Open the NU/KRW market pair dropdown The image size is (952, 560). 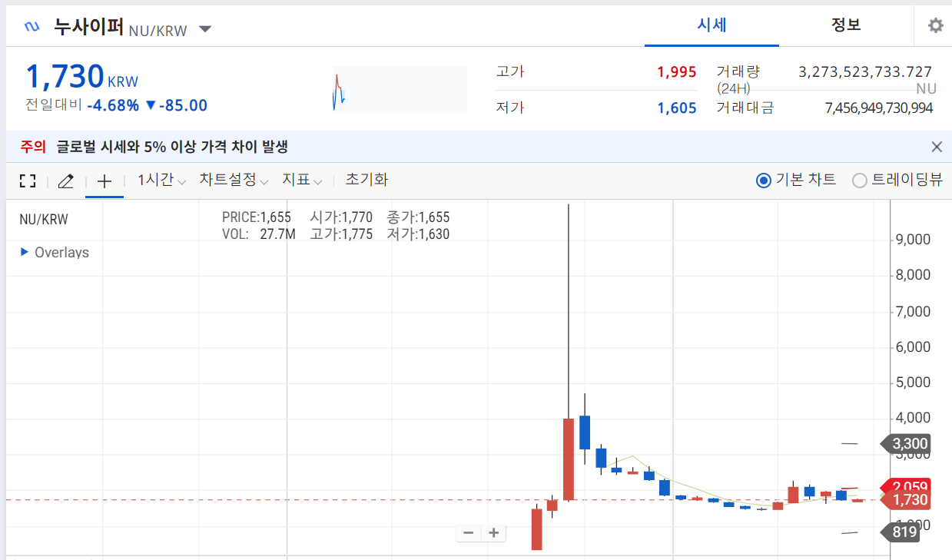tap(204, 29)
